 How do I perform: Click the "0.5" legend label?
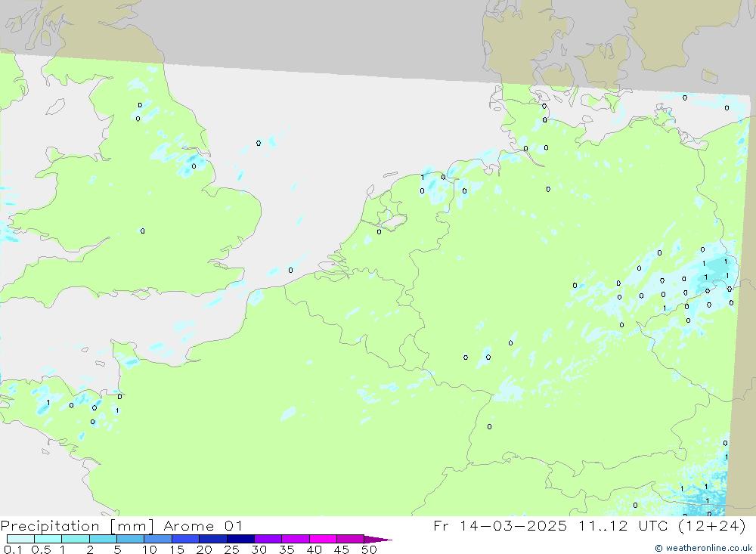pyautogui.click(x=41, y=549)
